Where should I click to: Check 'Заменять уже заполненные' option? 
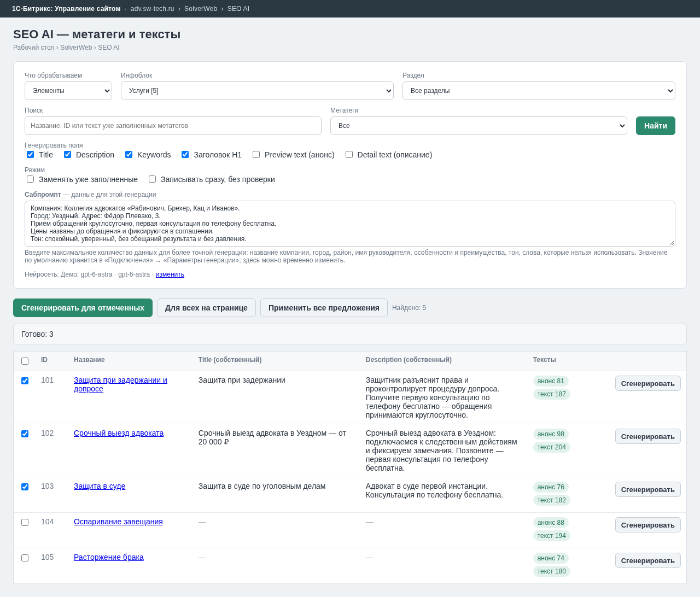31,179
